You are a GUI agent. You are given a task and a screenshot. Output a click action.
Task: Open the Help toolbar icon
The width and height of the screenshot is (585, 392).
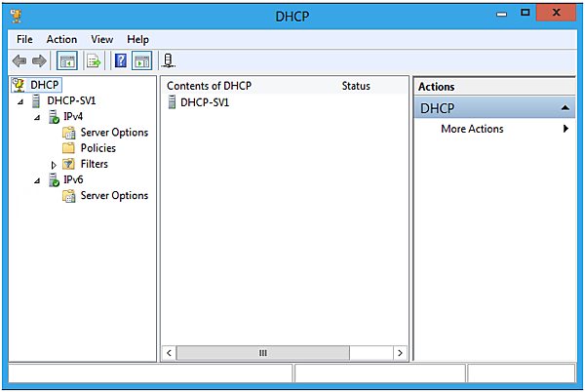pos(121,60)
